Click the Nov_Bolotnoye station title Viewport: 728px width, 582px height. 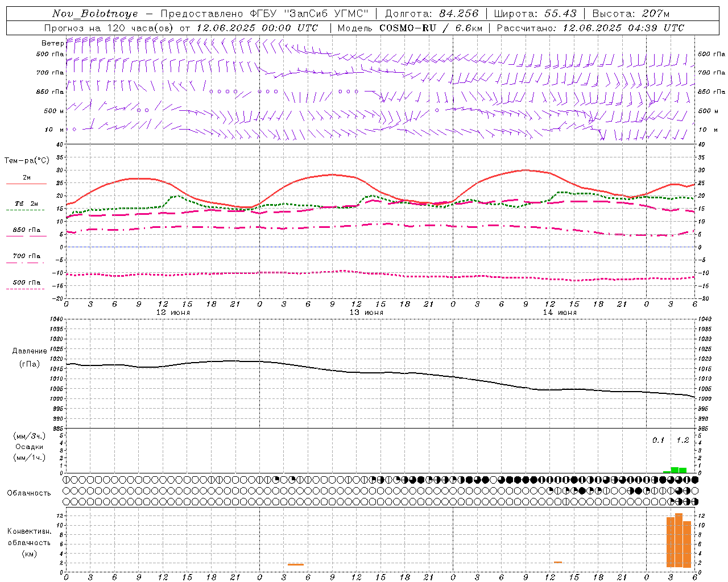[95, 14]
